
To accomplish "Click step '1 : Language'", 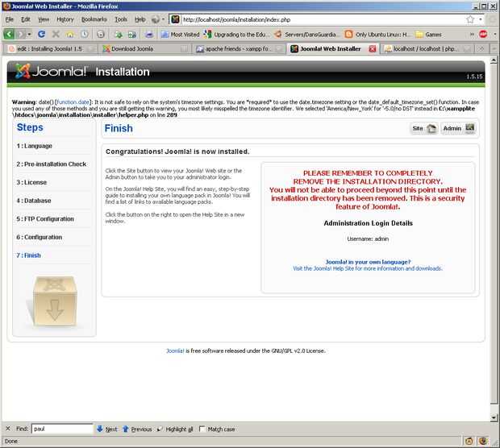I will tap(34, 146).
